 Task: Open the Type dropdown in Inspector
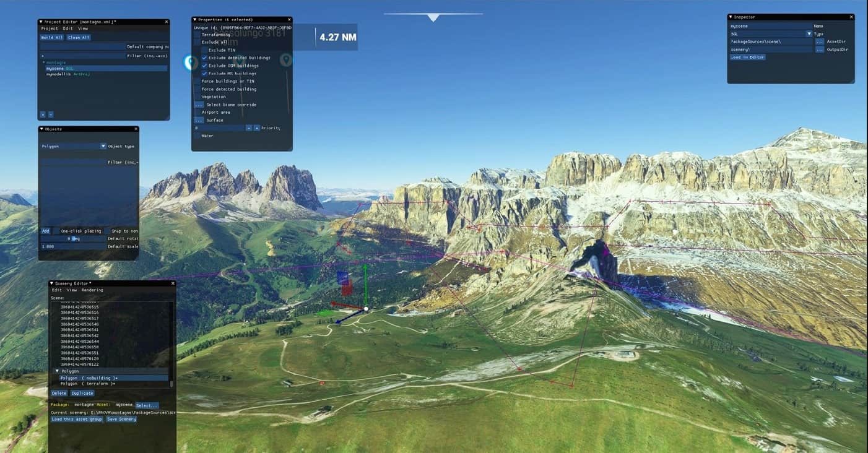tap(808, 34)
